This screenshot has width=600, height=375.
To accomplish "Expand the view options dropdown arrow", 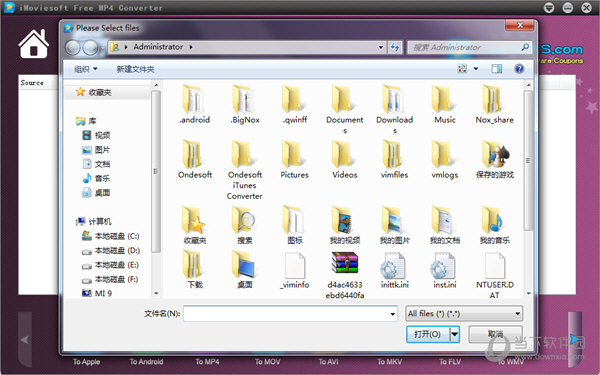I will pos(476,69).
